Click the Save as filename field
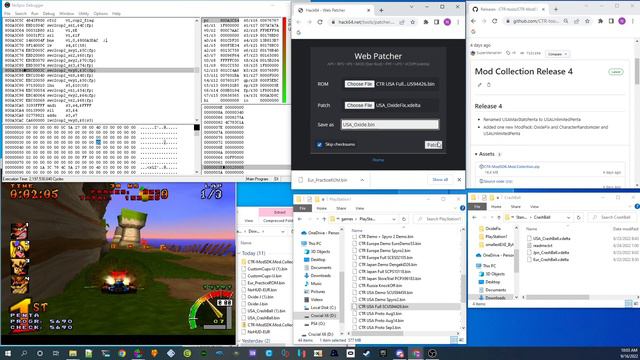Screen dimensions: 640x360 click(x=390, y=124)
